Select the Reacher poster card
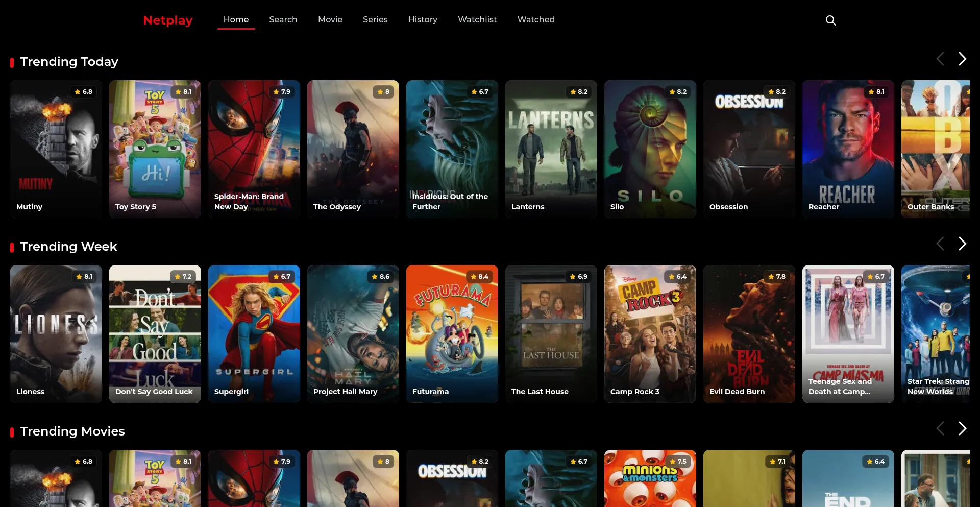Screen dimensions: 980x507 click(848, 149)
